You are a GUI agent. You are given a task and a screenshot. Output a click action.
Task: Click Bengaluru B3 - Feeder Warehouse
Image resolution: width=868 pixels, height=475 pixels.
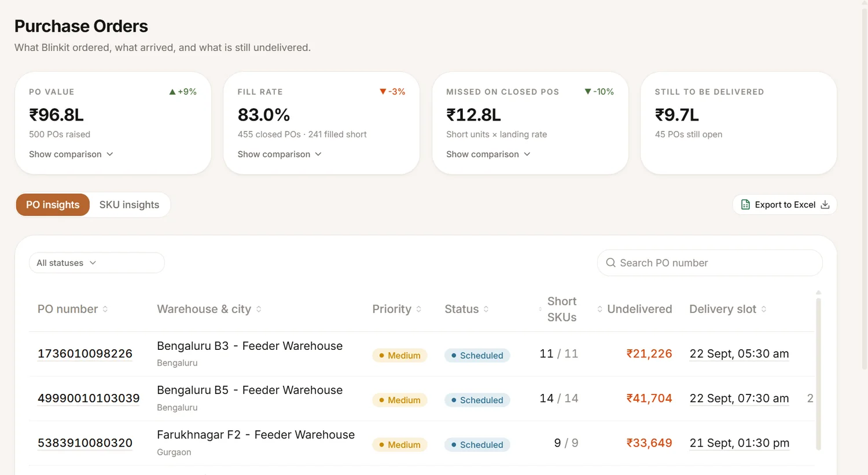tap(249, 346)
